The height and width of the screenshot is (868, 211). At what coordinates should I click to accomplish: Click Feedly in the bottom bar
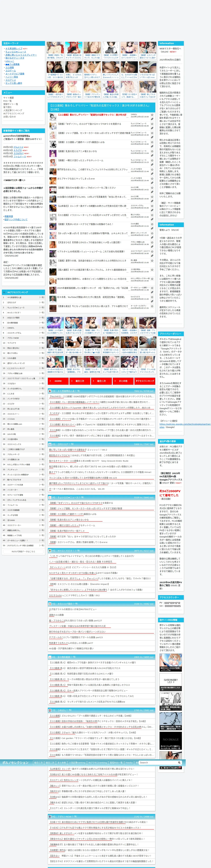[129, 763]
